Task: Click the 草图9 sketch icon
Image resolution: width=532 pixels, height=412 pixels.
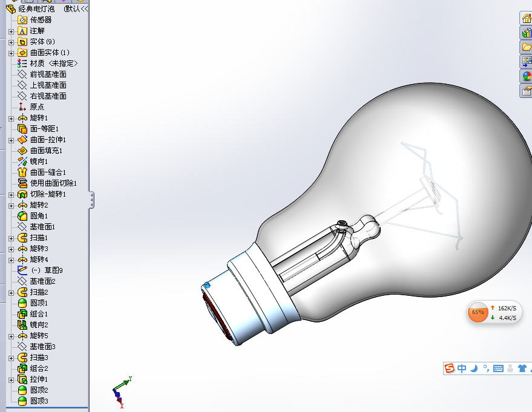Action: pyautogui.click(x=22, y=270)
